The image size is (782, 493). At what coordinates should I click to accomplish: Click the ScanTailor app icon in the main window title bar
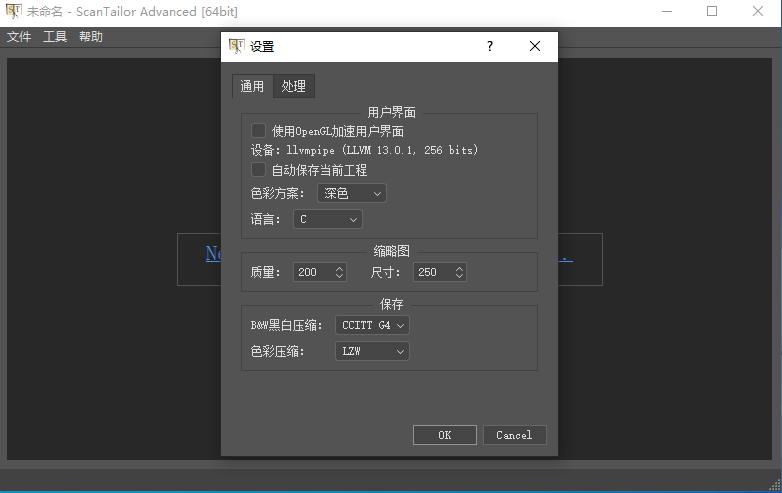coord(13,11)
